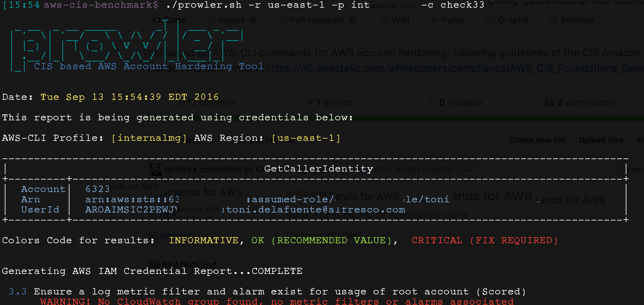Click 'Colors Code for results:' label
This screenshot has width=644, height=305.
(78, 240)
